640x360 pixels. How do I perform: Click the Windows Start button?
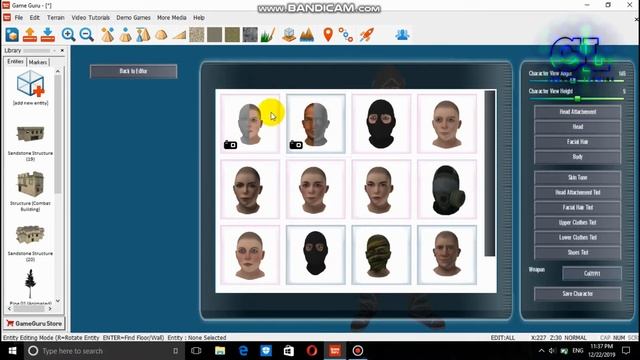tap(12, 351)
